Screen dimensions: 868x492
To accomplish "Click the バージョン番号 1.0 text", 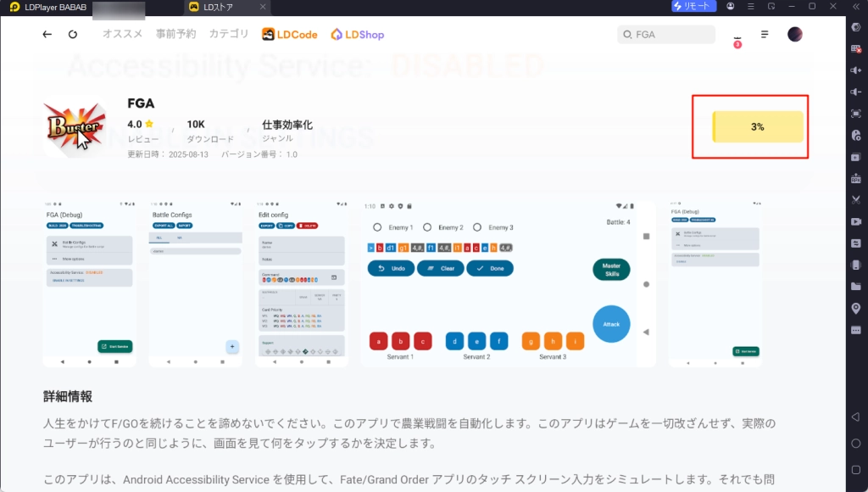I will click(x=259, y=154).
